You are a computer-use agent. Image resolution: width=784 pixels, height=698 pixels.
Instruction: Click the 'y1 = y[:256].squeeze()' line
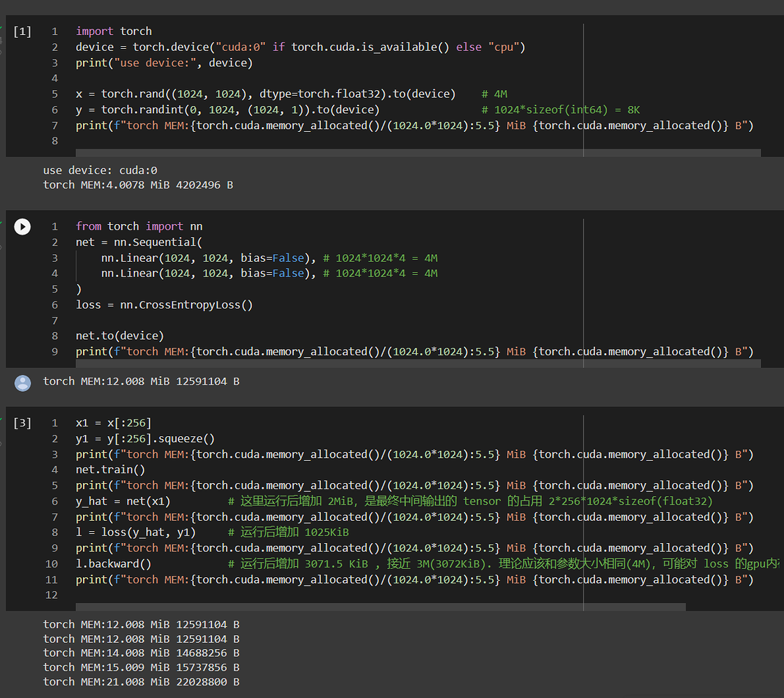tap(145, 438)
